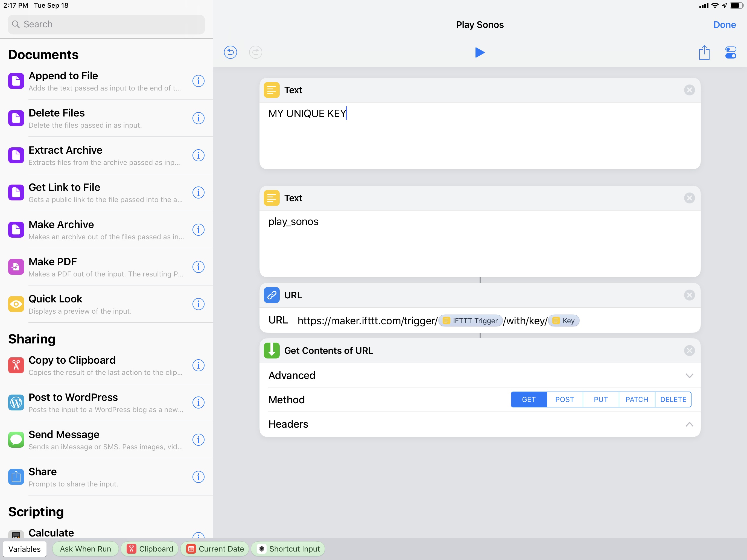
Task: Show info for Copy to Clipboard
Action: tap(198, 365)
